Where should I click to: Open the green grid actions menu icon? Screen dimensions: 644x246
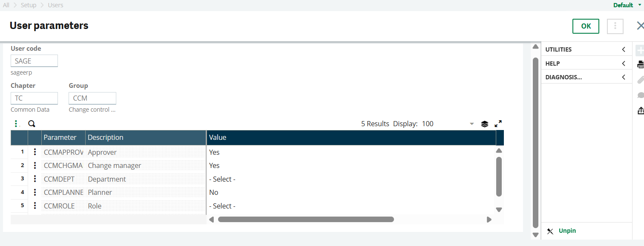pyautogui.click(x=16, y=123)
